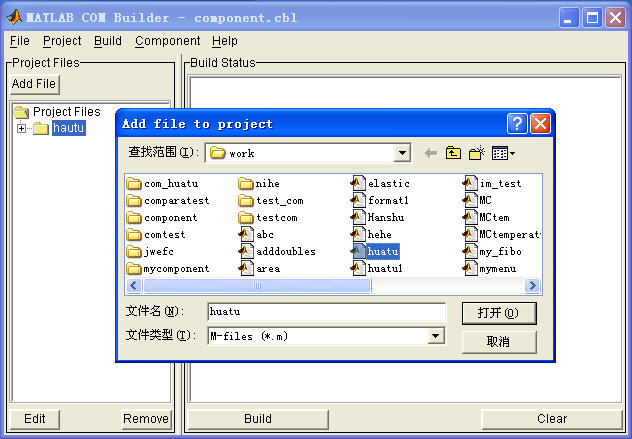Image resolution: width=632 pixels, height=439 pixels.
Task: Select the jwefc folder
Action: (x=150, y=252)
